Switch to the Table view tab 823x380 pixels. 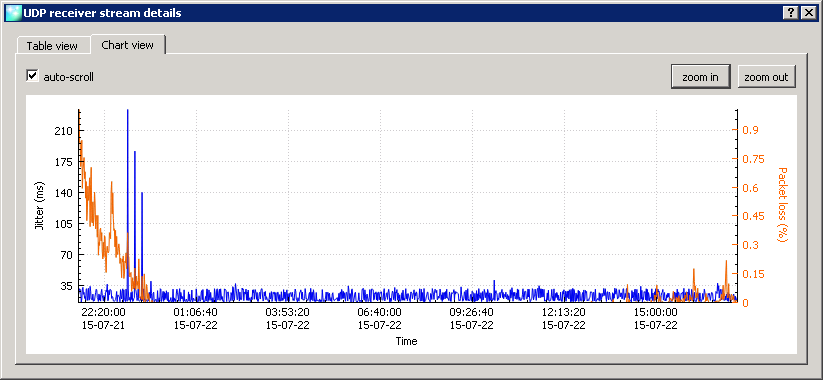pos(52,46)
